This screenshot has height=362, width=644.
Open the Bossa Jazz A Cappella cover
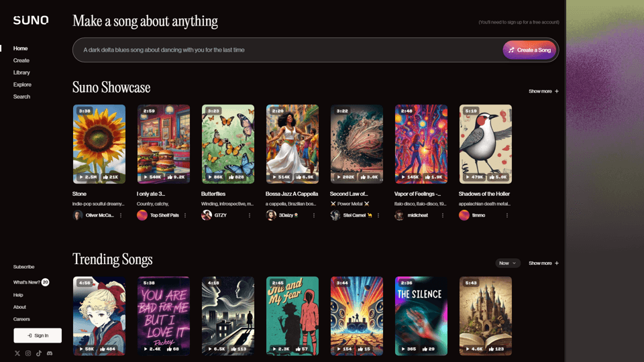(292, 144)
